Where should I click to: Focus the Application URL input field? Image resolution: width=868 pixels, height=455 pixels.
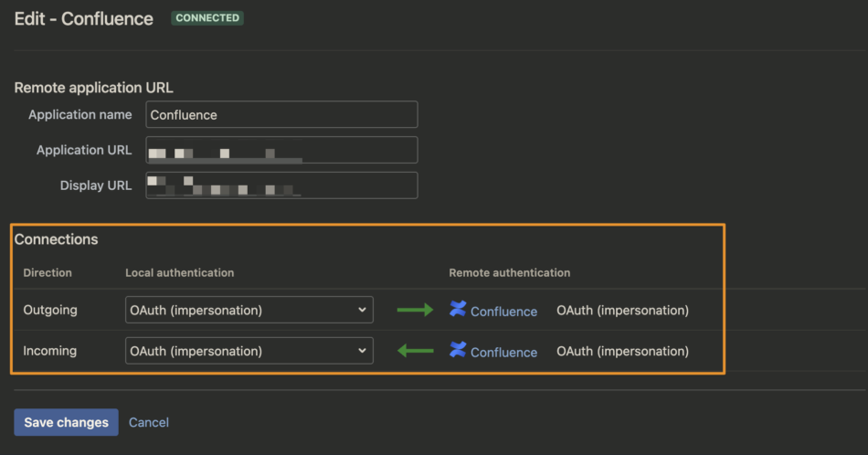281,150
